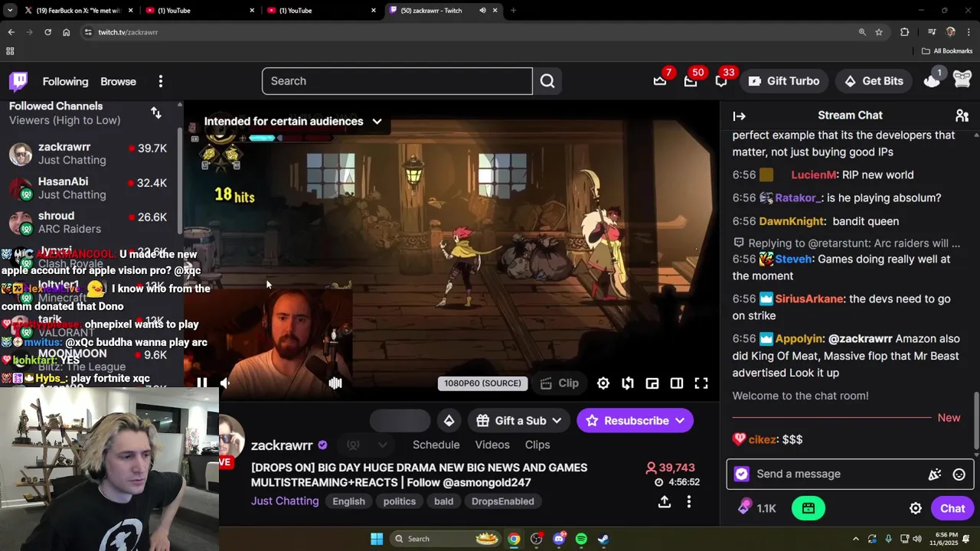Toggle the stream latency sync icon

tap(628, 383)
